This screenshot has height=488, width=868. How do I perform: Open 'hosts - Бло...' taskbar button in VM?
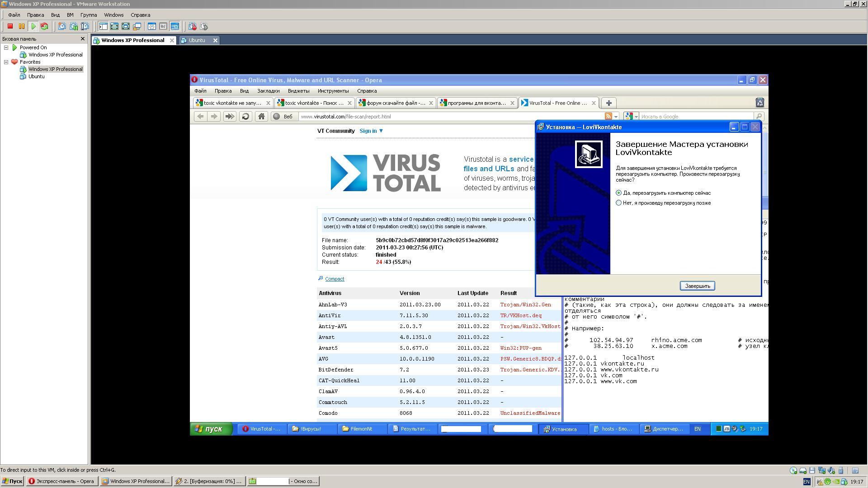coord(613,429)
